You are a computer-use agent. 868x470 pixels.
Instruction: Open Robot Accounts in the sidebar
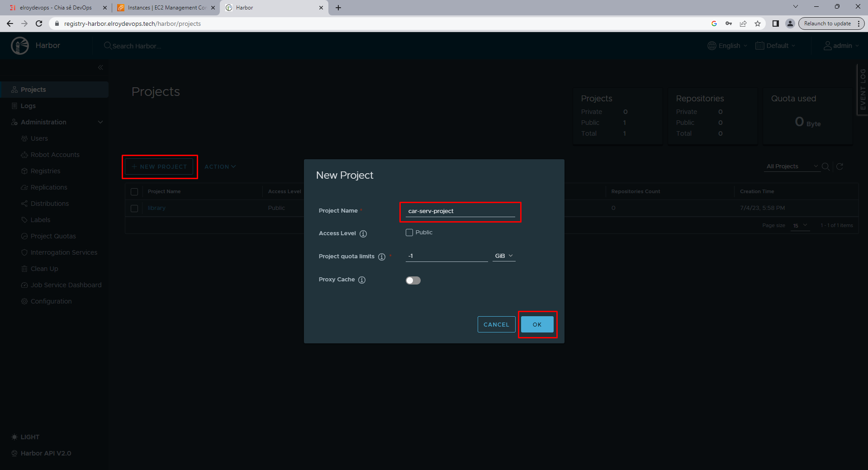55,155
